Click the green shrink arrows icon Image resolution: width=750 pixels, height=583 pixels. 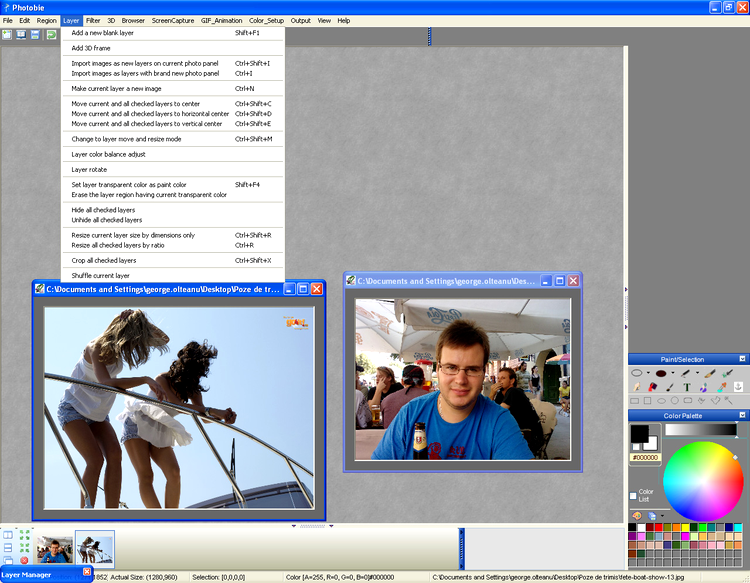24,548
